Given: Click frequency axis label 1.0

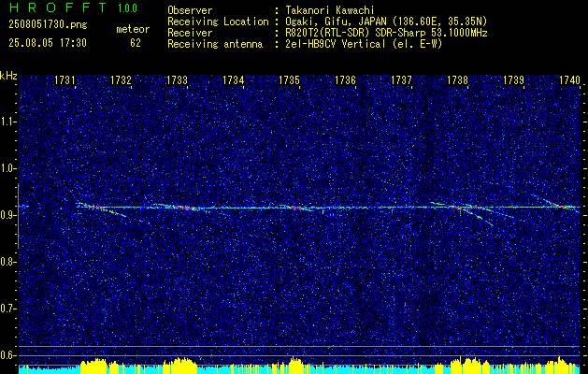Looking at the screenshot, I should click(x=7, y=168).
